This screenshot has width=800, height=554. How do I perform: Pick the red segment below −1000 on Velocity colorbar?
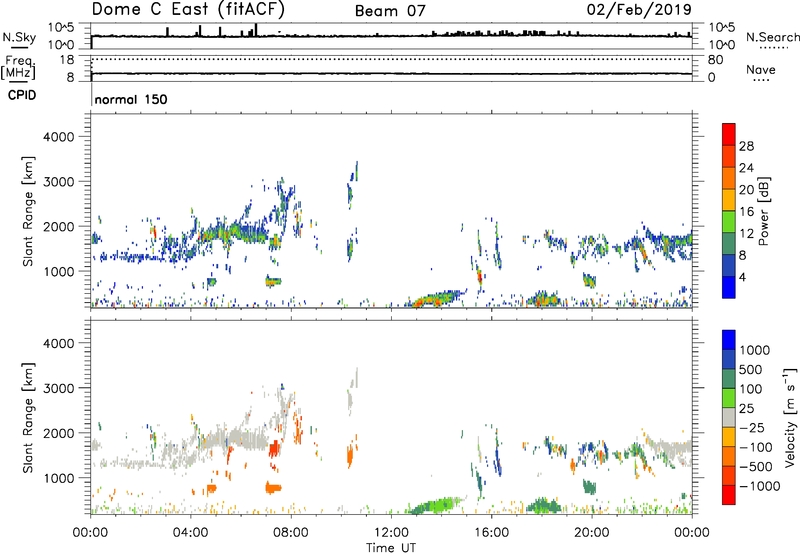pos(729,495)
